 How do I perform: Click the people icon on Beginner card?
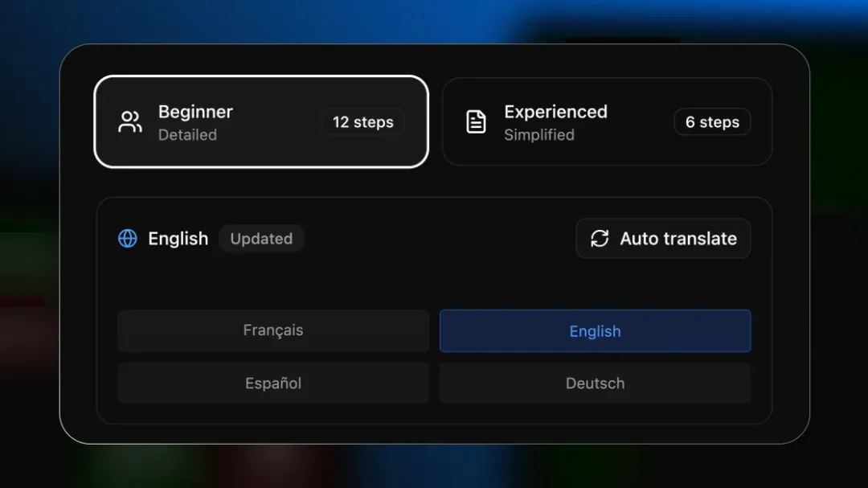point(130,122)
